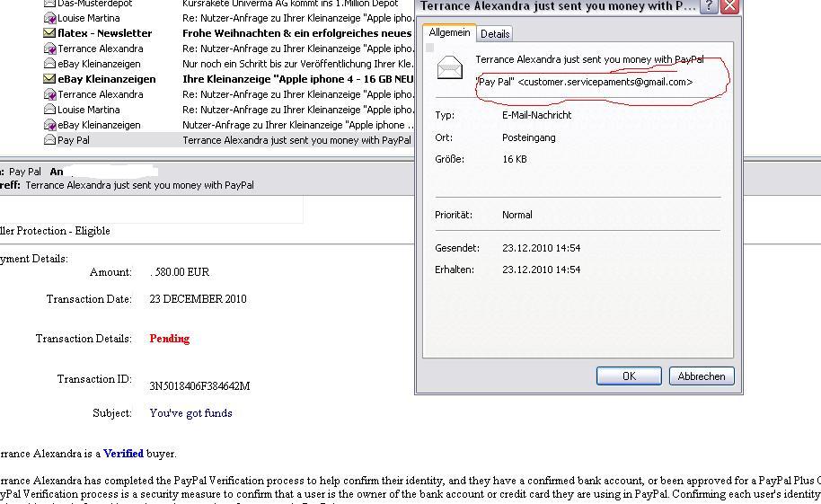
Task: Select 'Kursrakete Univerma AG' subject line
Action: click(290, 4)
